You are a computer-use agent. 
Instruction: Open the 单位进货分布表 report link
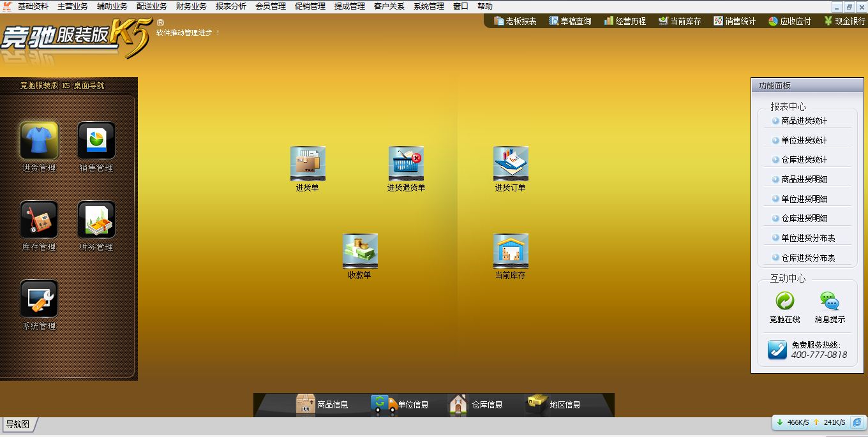pos(808,238)
